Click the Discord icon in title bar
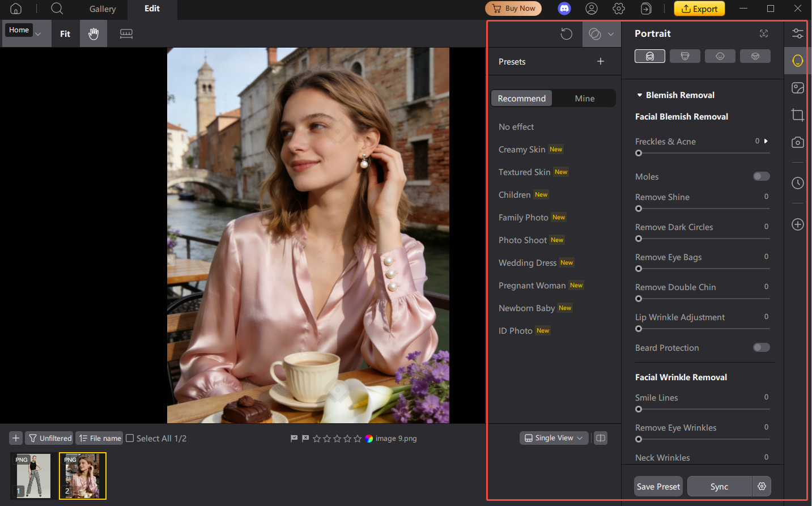 click(564, 8)
